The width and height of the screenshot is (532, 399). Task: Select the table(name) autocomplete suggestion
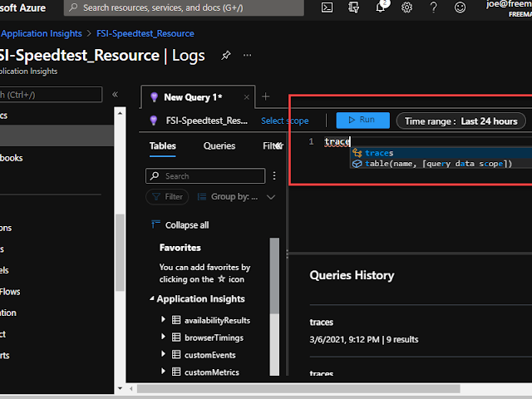click(x=441, y=164)
